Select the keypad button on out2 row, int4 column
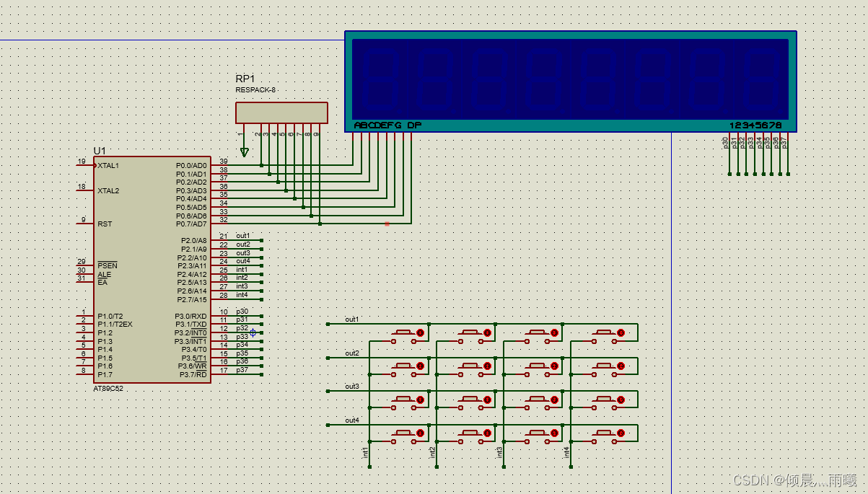Viewport: 868px width, 494px height. (x=609, y=368)
